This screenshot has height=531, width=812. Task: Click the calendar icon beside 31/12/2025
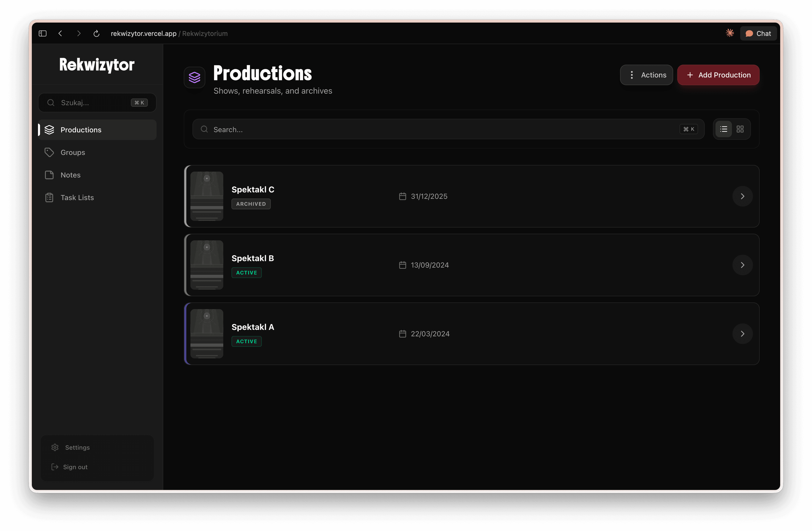(403, 196)
